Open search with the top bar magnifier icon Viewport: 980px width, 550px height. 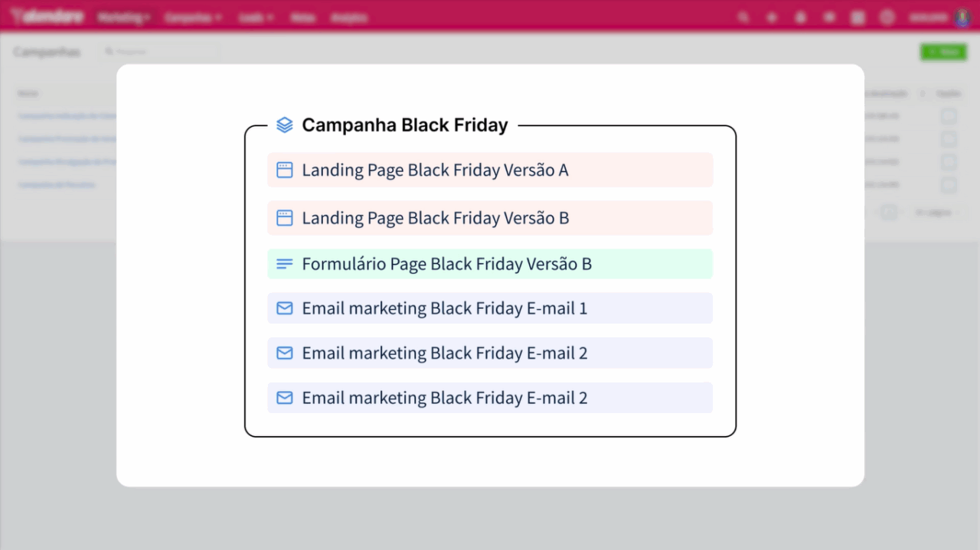(743, 17)
